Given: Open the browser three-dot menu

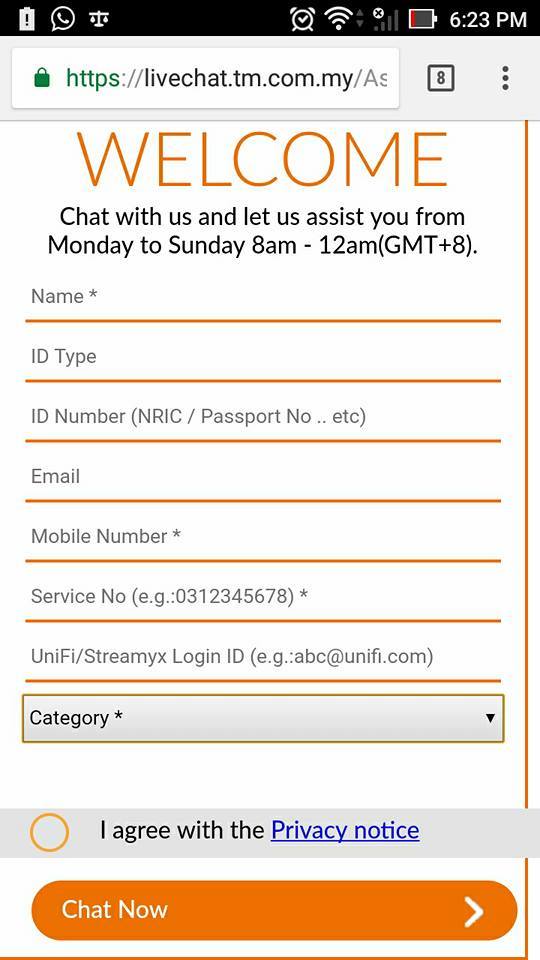Looking at the screenshot, I should [x=505, y=78].
